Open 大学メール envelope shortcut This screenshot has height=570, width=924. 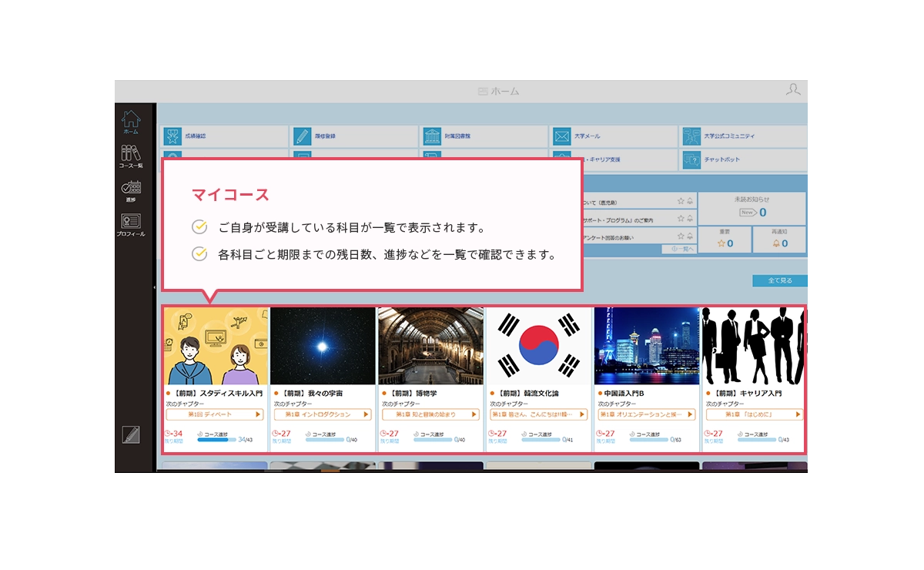coord(561,136)
